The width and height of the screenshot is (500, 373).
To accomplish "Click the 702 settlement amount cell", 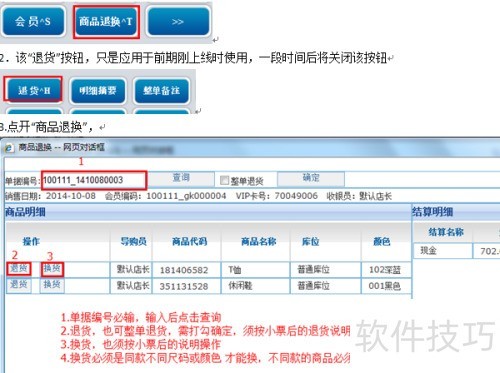I will 487,251.
